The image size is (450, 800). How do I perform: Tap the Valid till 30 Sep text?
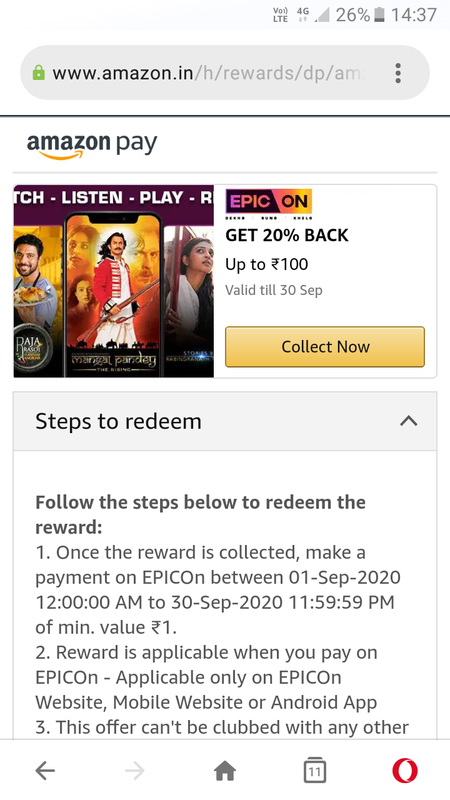(x=274, y=290)
